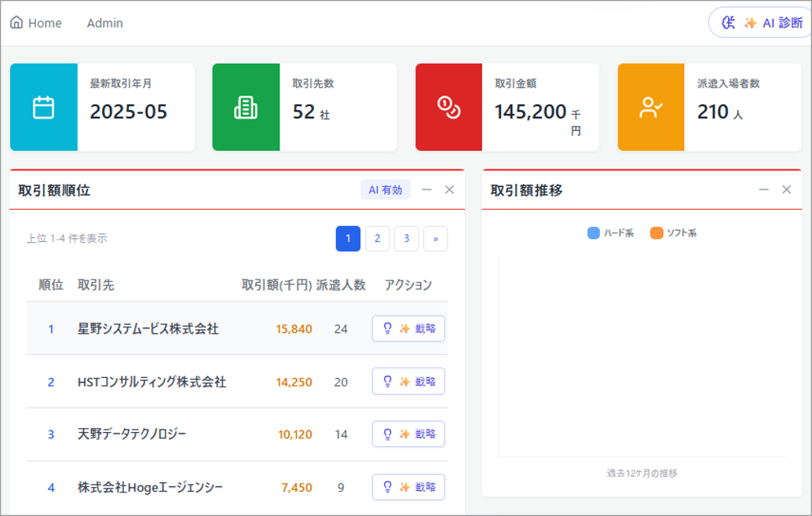Collapse the 取引額順位 panel
812x516 pixels.
(x=426, y=189)
